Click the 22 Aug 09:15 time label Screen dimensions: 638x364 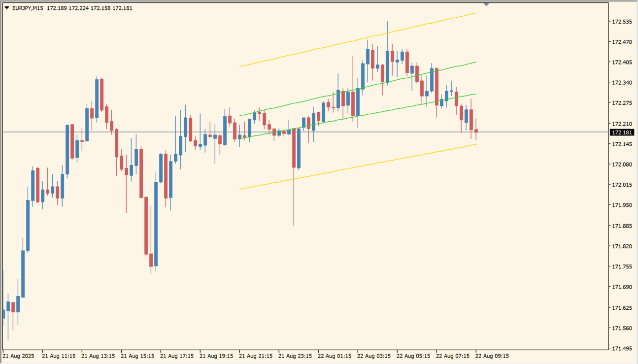click(x=492, y=355)
